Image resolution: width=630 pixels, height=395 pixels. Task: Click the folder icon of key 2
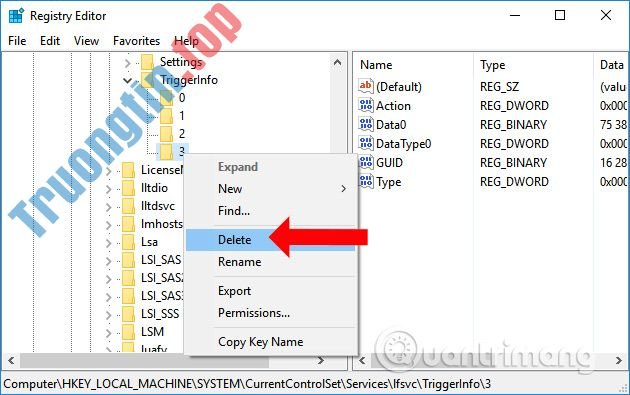click(x=166, y=134)
